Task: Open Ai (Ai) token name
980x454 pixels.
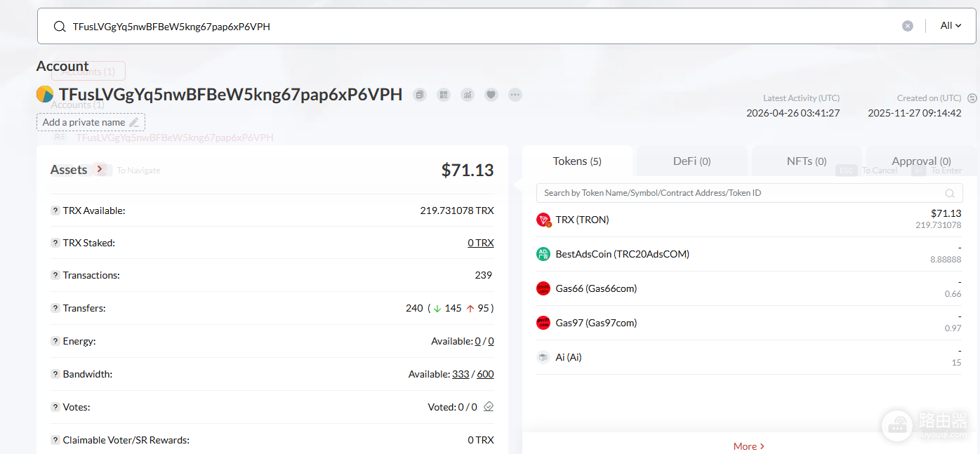Action: coord(569,357)
